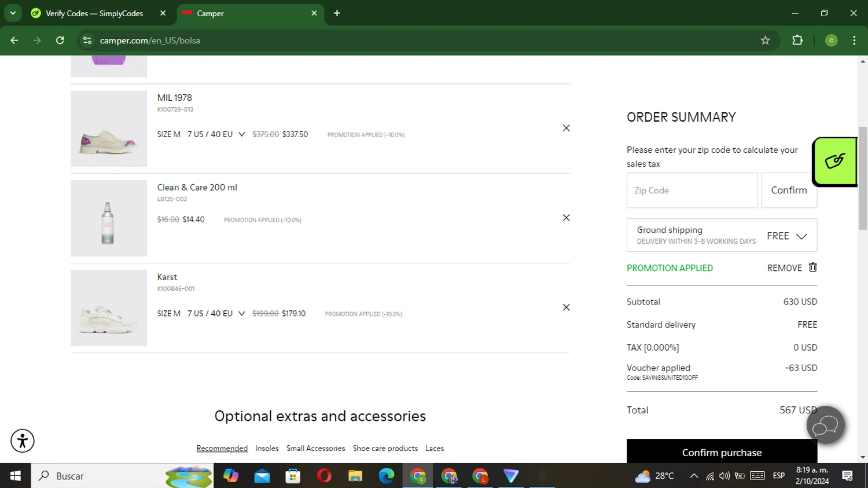Expand Ground shipping options

(722, 235)
